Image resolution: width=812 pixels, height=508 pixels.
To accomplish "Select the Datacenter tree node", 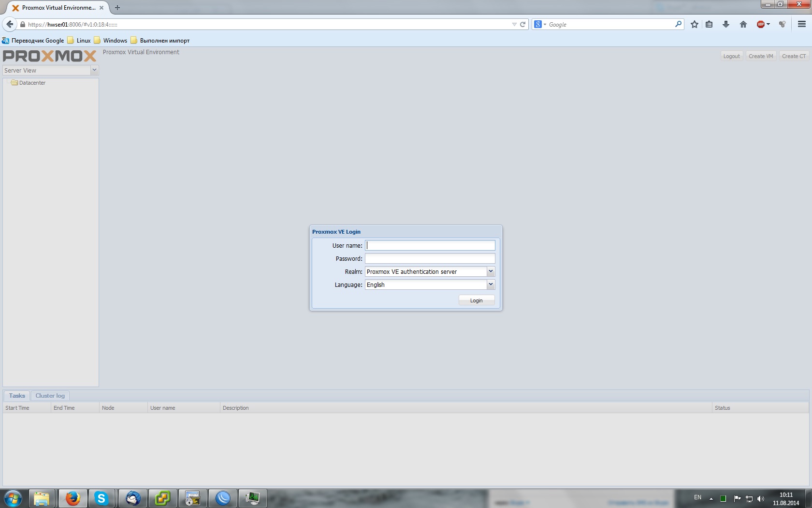I will [29, 83].
